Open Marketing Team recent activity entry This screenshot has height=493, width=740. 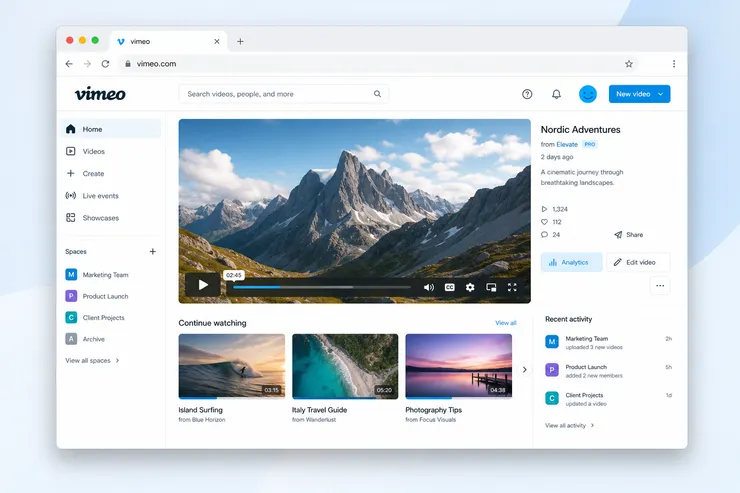tap(608, 343)
